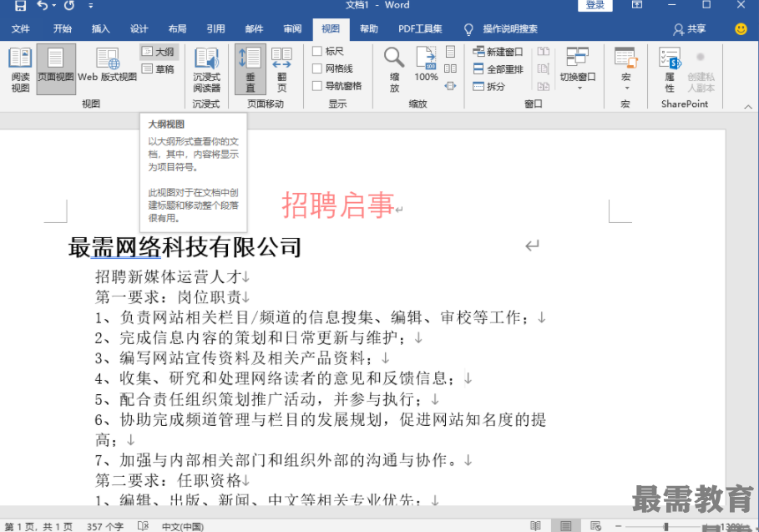The image size is (759, 532).
Task: Open document Properties (属性) for SharePoint
Action: click(x=670, y=69)
